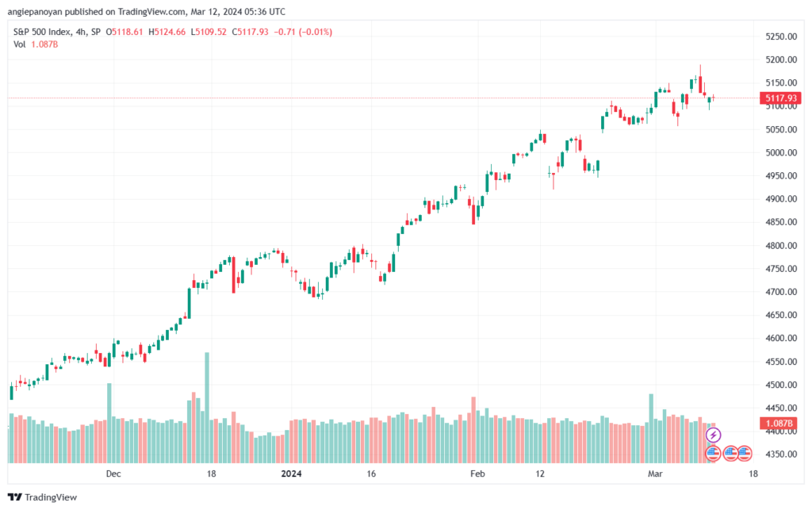Image resolution: width=812 pixels, height=510 pixels.
Task: Click the red 5117.93 price label
Action: [780, 98]
